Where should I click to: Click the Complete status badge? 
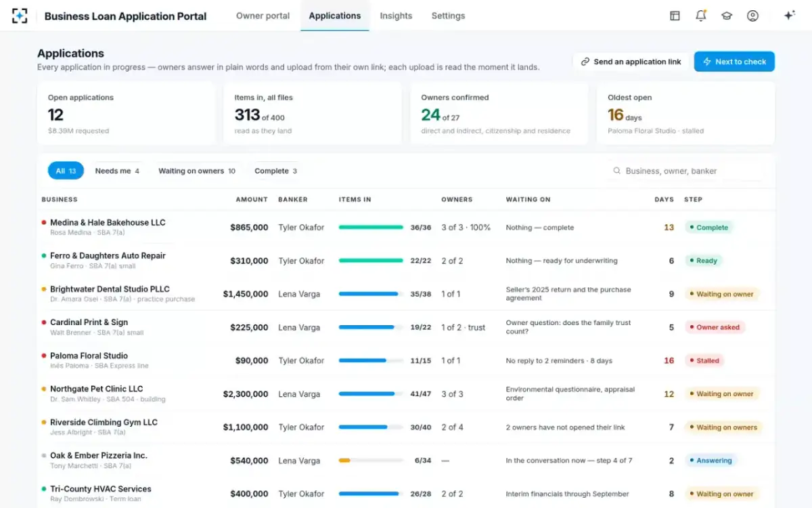tap(708, 228)
